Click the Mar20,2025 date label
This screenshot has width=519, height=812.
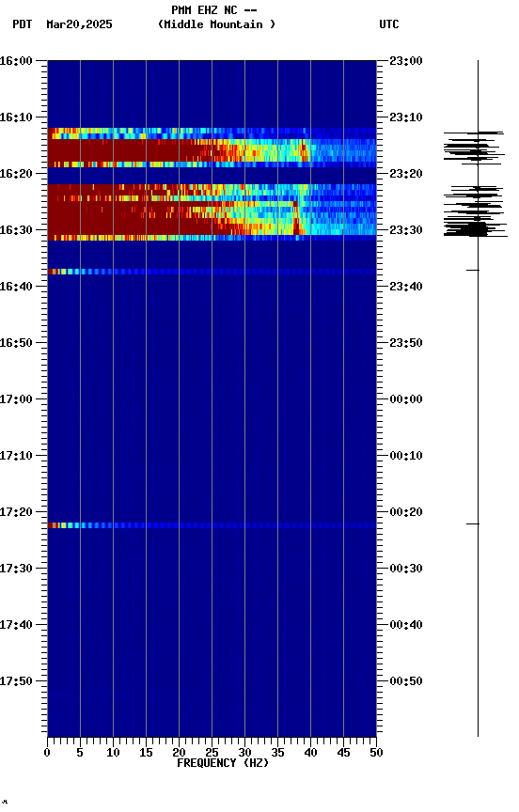[79, 24]
